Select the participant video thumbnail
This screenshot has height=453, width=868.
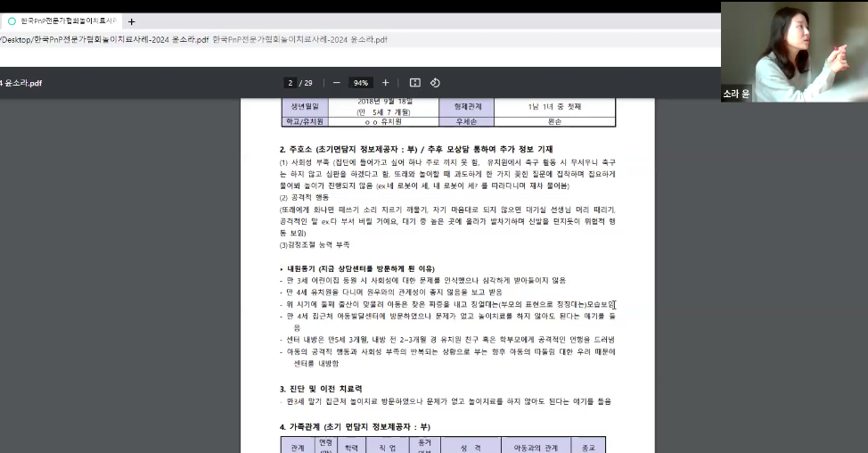[x=794, y=52]
